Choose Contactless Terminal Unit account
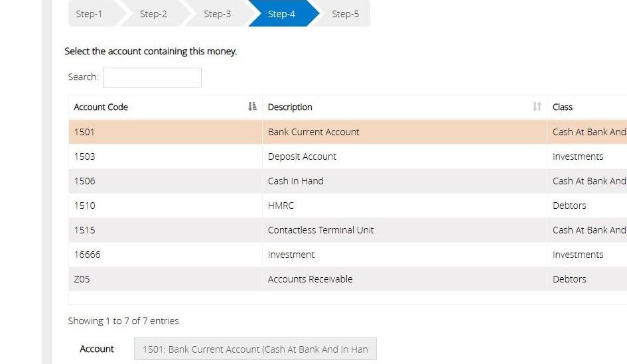 (x=348, y=230)
